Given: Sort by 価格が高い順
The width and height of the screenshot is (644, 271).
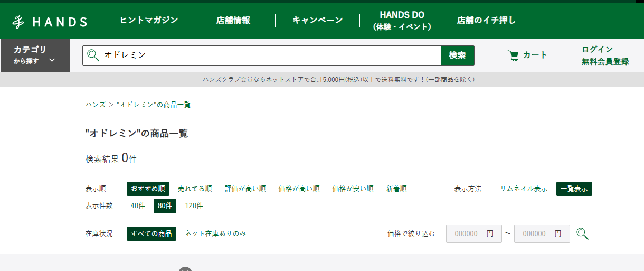Looking at the screenshot, I should tap(299, 189).
